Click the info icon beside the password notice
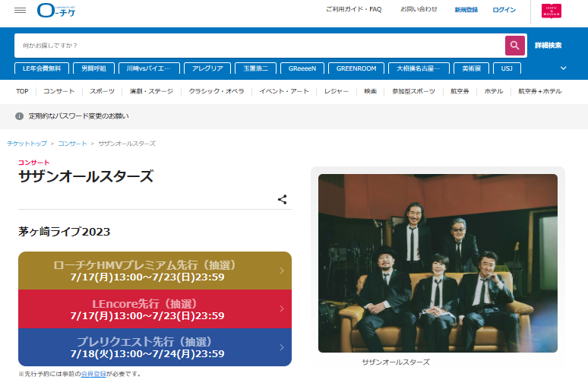 click(x=20, y=116)
